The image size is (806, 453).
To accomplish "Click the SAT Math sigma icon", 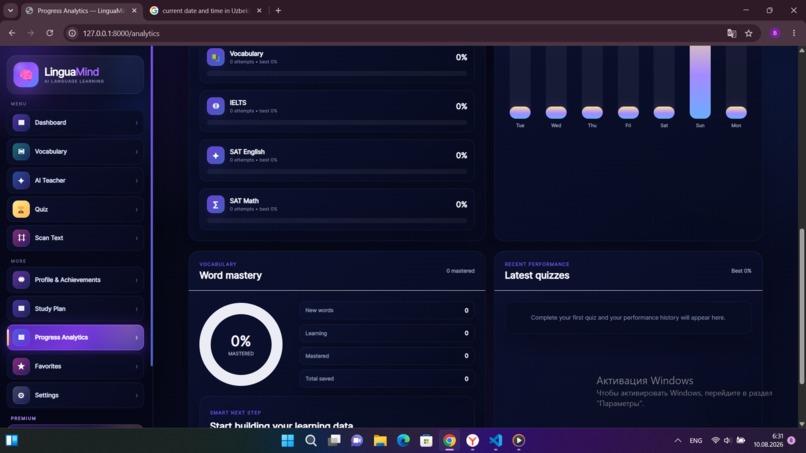I will [x=215, y=204].
